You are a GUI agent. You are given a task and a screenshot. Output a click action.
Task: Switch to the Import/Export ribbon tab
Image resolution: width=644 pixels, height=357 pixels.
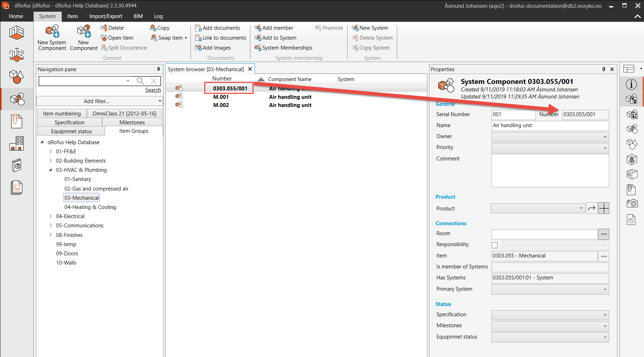point(106,16)
